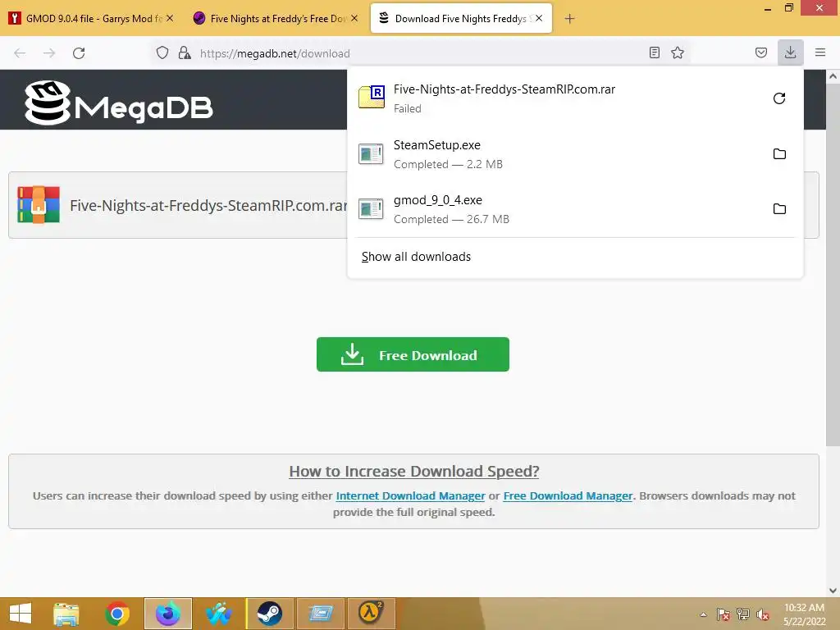The image size is (840, 630).
Task: Click the page scrollbar up arrow
Action: click(x=833, y=76)
